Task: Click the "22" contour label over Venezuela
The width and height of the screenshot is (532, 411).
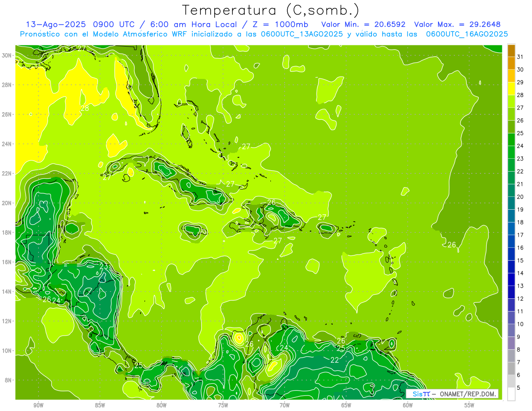Action: [x=335, y=360]
